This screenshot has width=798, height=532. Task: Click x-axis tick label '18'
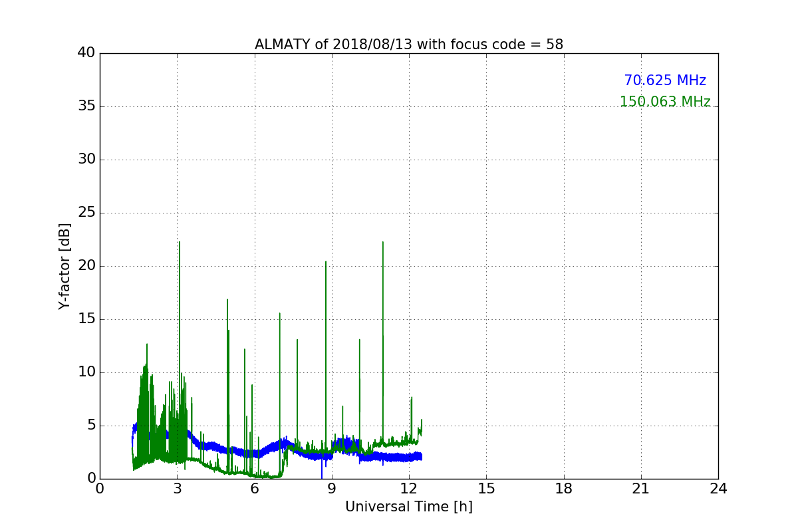click(564, 488)
